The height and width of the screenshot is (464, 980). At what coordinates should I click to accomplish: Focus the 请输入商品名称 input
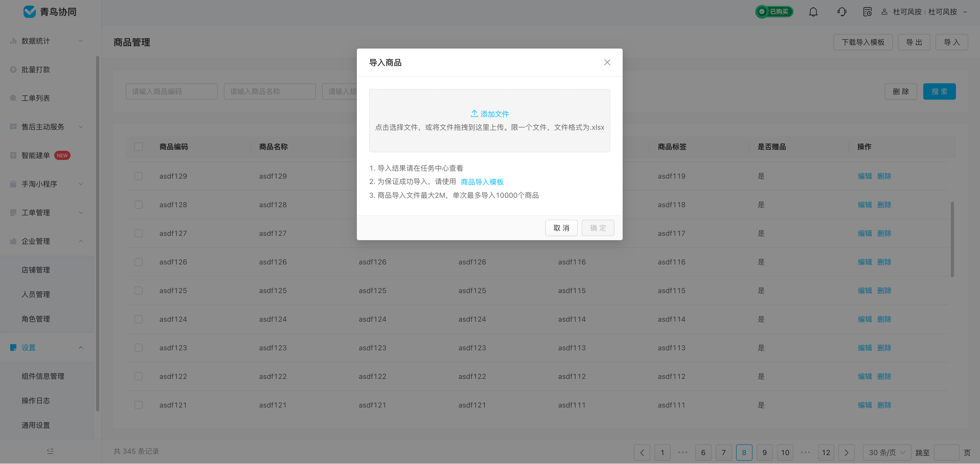(270, 92)
